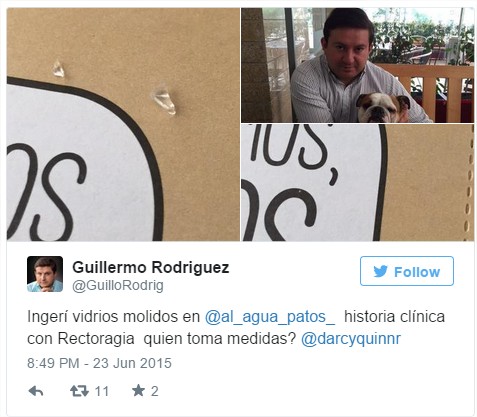Click the Twitter bird icon in Follow
Image resolution: width=477 pixels, height=417 pixels.
click(380, 271)
